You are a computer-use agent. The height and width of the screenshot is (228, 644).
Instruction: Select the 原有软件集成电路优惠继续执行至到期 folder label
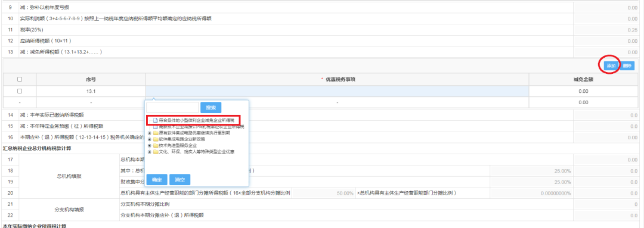(194, 133)
